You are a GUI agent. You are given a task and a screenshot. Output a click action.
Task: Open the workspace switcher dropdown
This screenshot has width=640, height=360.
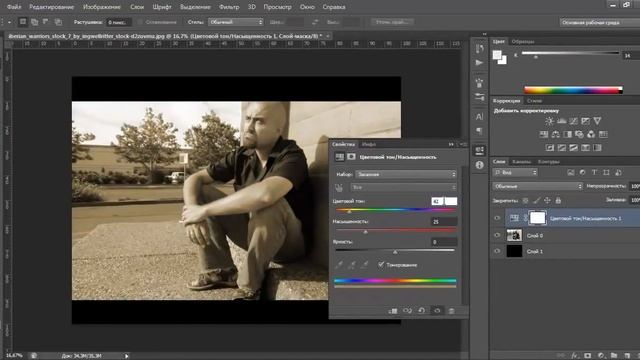(x=600, y=22)
